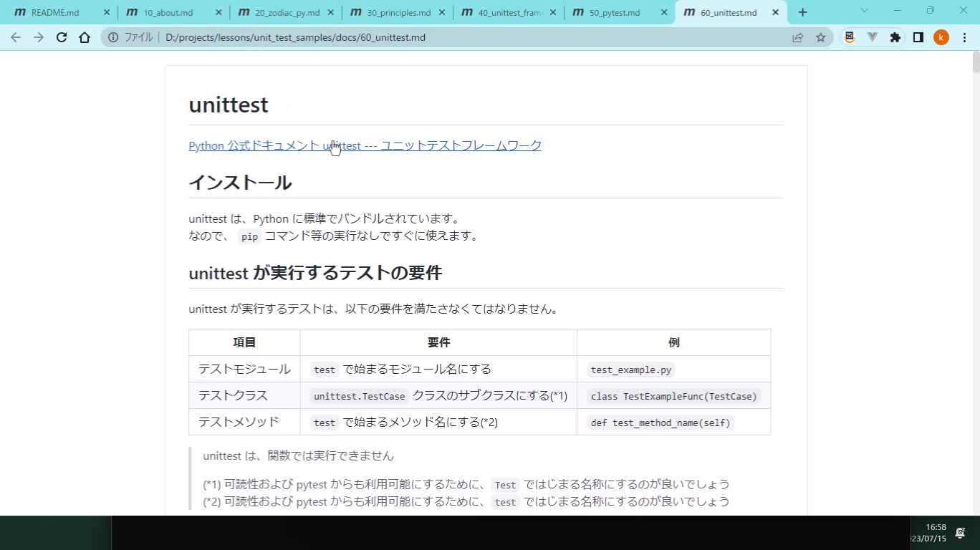Open a new tab with the plus button
The height and width of the screenshot is (550, 980).
point(802,12)
